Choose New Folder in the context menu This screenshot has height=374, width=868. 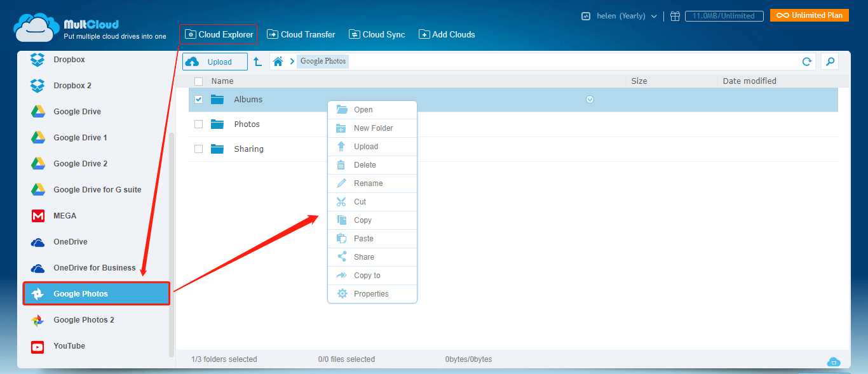pyautogui.click(x=372, y=128)
